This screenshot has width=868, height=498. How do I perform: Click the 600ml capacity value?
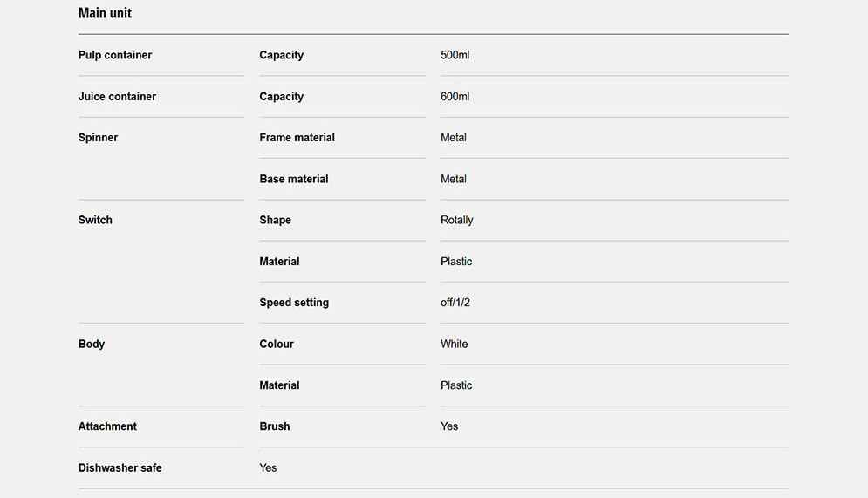(455, 97)
